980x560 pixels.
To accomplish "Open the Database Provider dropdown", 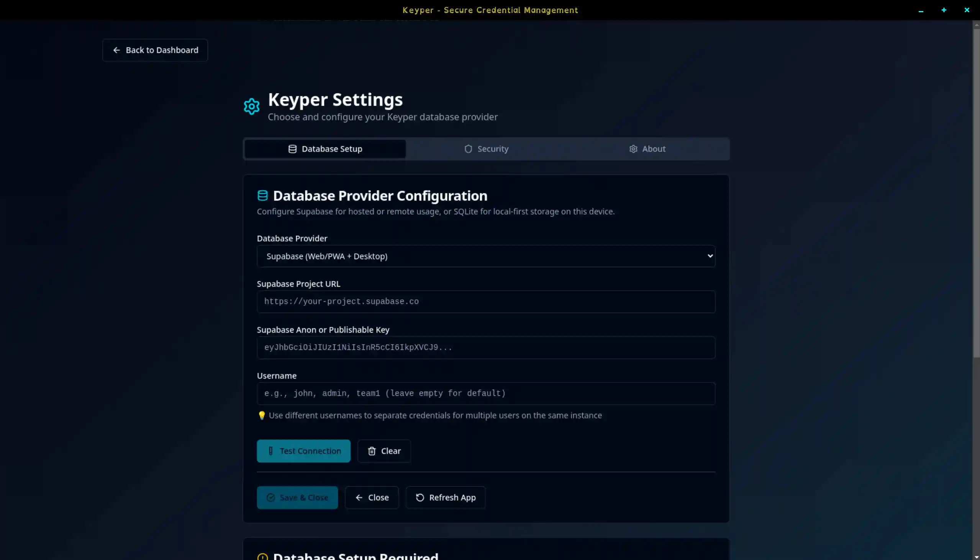I will point(485,256).
